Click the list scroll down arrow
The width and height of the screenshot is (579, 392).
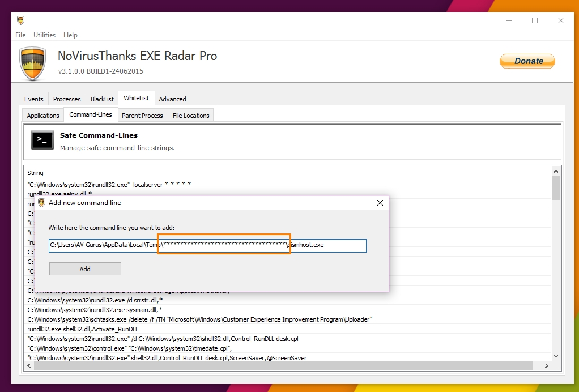click(556, 356)
